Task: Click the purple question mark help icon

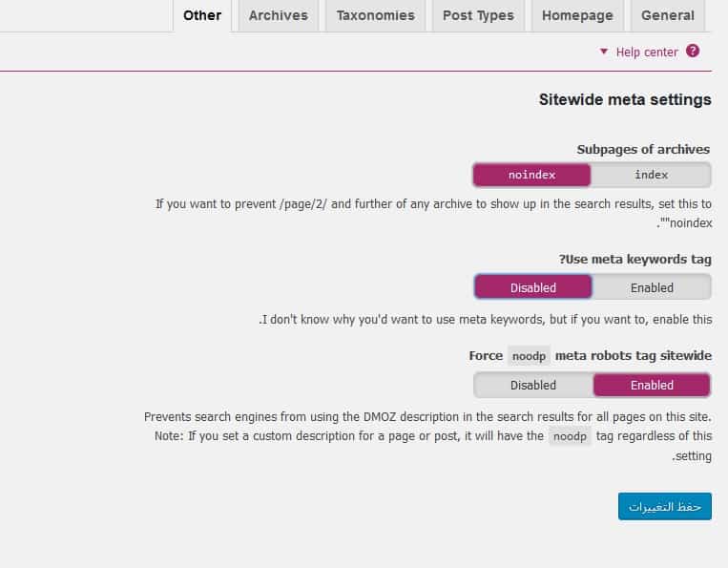Action: pos(693,52)
